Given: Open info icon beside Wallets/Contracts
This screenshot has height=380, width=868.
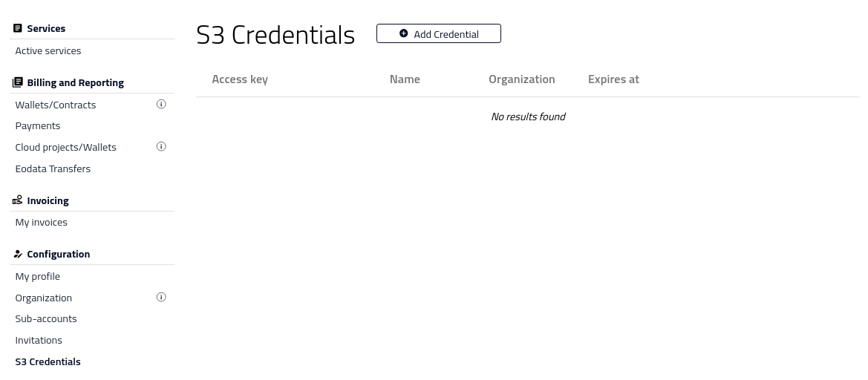Looking at the screenshot, I should point(161,104).
